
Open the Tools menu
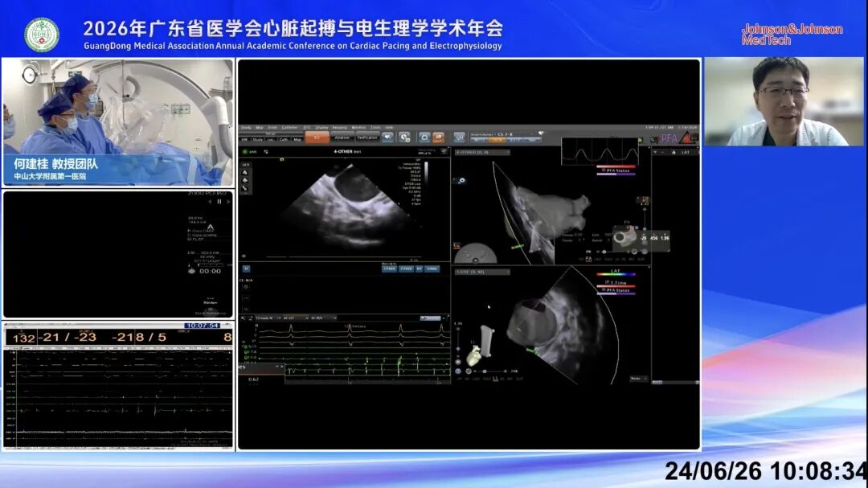pyautogui.click(x=375, y=127)
